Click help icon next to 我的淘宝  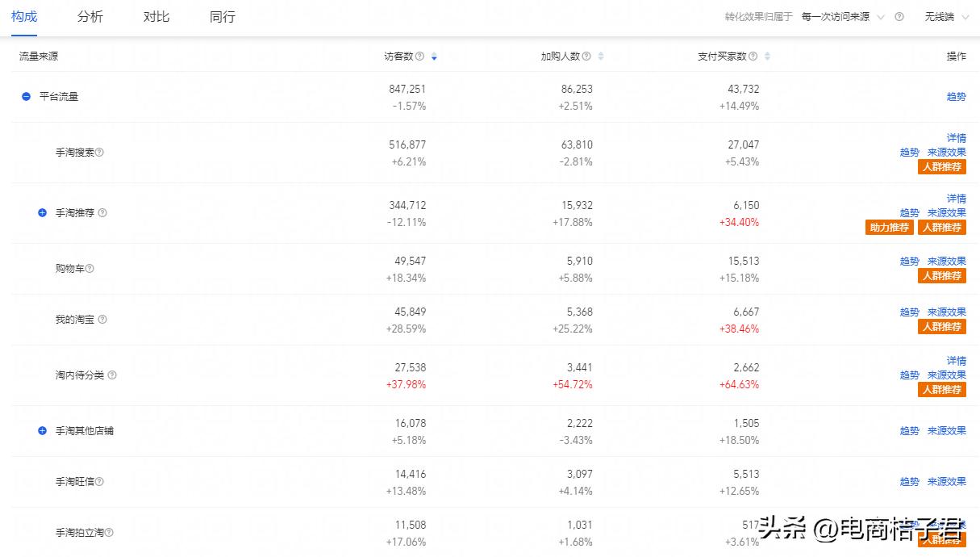pyautogui.click(x=102, y=320)
